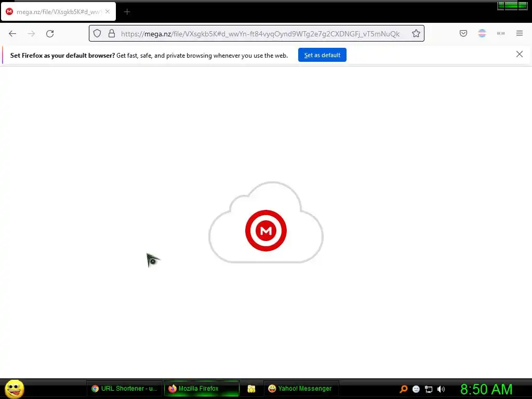Viewport: 532px width, 399px height.
Task: View site security via padlock icon
Action: click(x=112, y=33)
